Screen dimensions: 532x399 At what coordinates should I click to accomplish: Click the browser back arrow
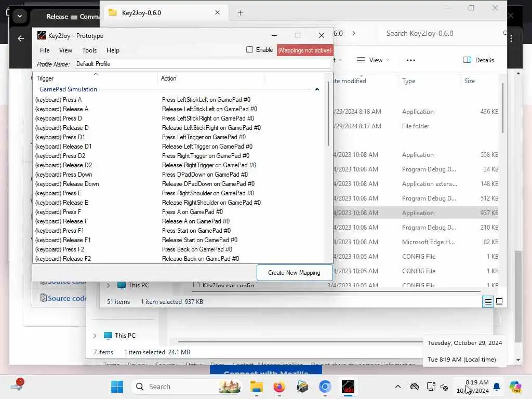click(x=21, y=38)
